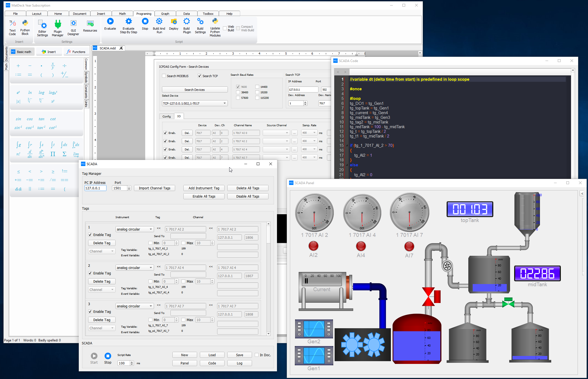Switch to the Config tab in ICPDAS form
This screenshot has width=588, height=379.
tap(167, 116)
